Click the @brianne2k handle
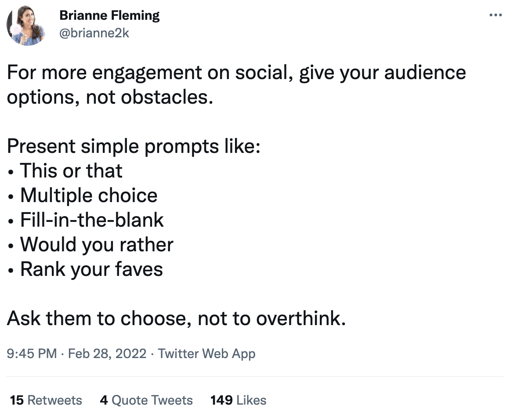Image resolution: width=514 pixels, height=420 pixels. point(94,33)
